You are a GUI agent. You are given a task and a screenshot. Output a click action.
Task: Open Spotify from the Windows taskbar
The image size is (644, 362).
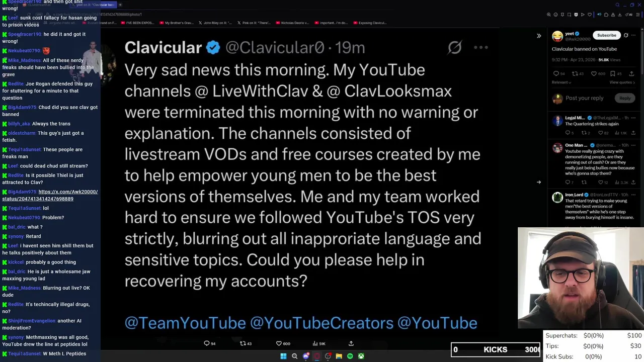point(350,356)
